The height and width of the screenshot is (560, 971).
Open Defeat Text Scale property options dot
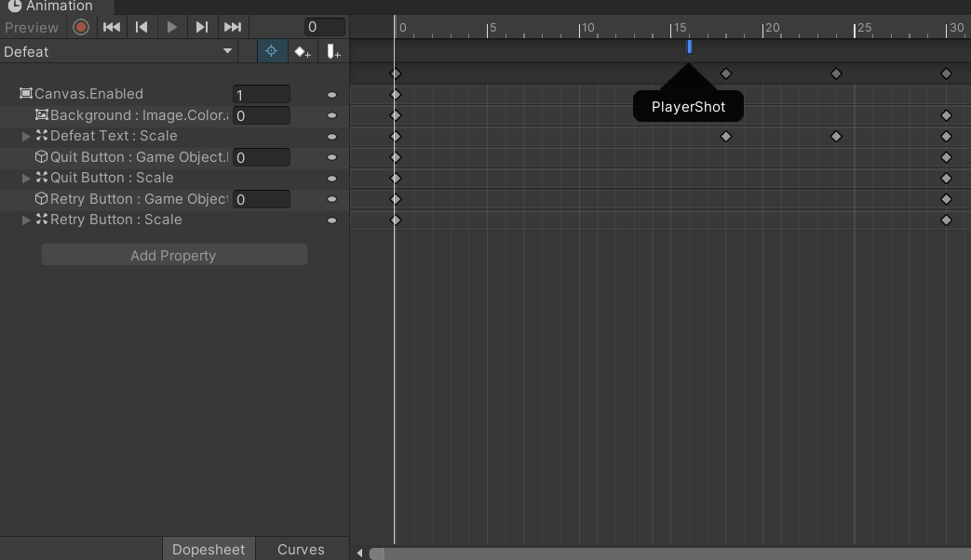(332, 137)
